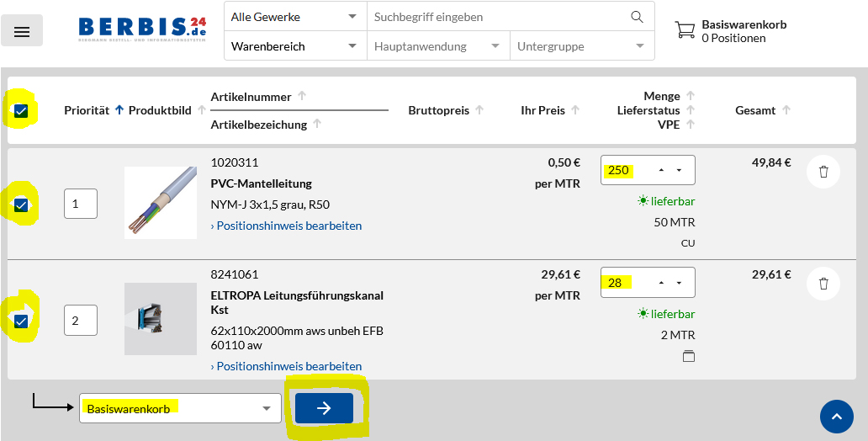868x441 pixels.
Task: Sort by Bruttopreis arrow icon
Action: point(479,109)
